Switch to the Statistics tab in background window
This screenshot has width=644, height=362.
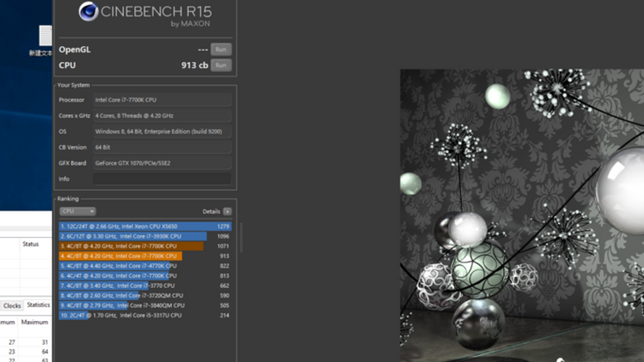coord(38,305)
